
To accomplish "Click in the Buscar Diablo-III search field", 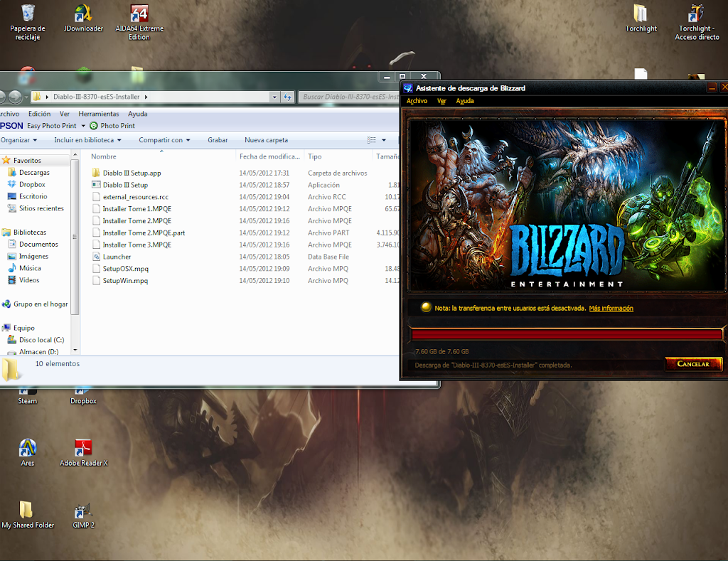I will click(x=349, y=97).
